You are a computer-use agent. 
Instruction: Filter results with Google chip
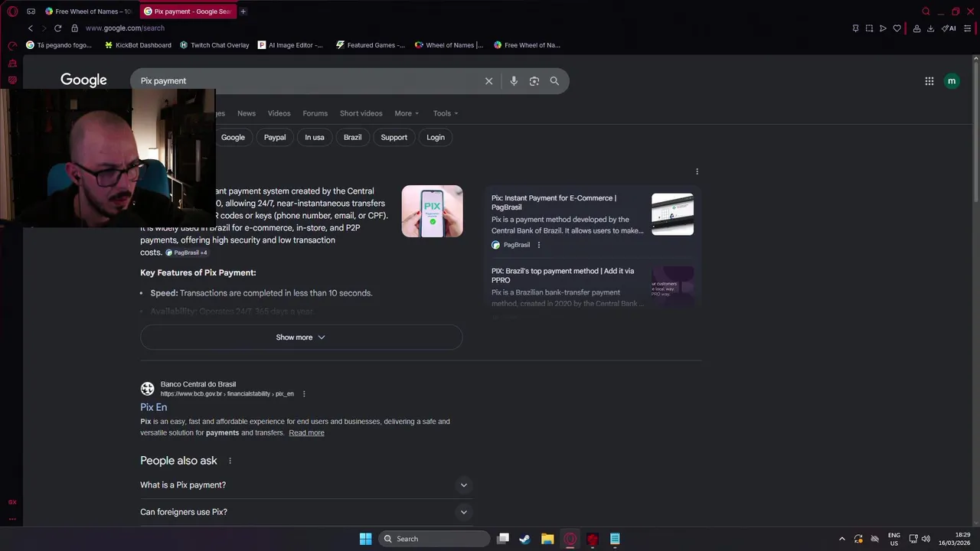tap(233, 138)
